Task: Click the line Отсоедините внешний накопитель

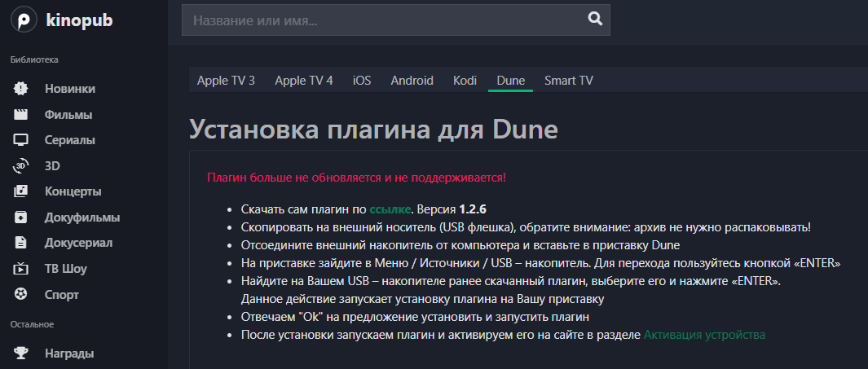Action: tap(460, 245)
